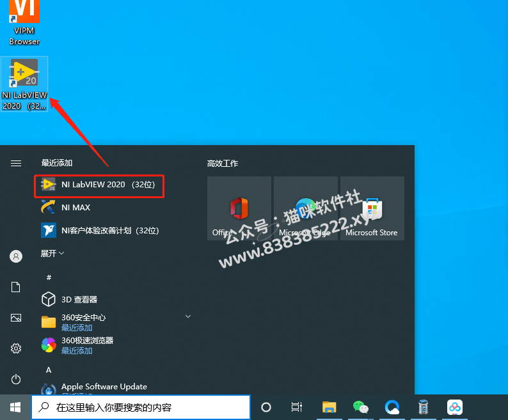Select NI LabVIEW 2020 desktop shortcut

click(x=24, y=84)
